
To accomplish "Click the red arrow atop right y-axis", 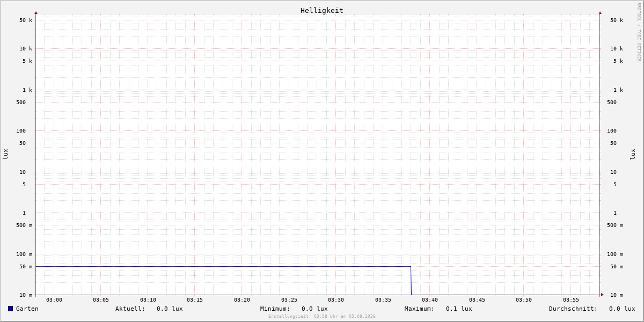I will [x=600, y=13].
